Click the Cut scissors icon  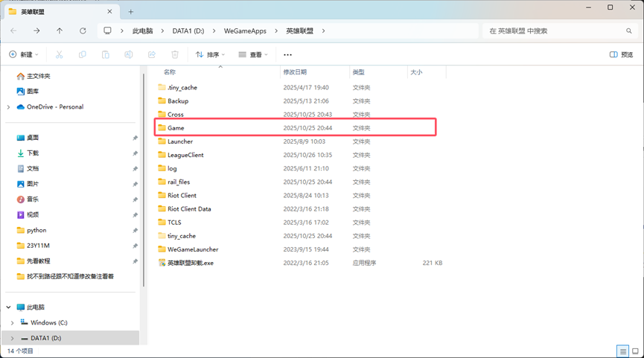point(59,54)
